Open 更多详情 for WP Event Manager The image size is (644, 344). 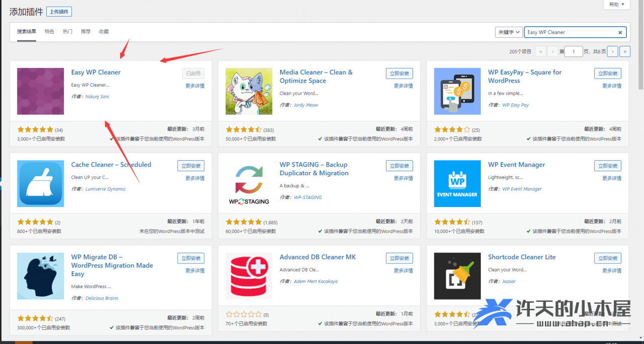click(x=612, y=178)
